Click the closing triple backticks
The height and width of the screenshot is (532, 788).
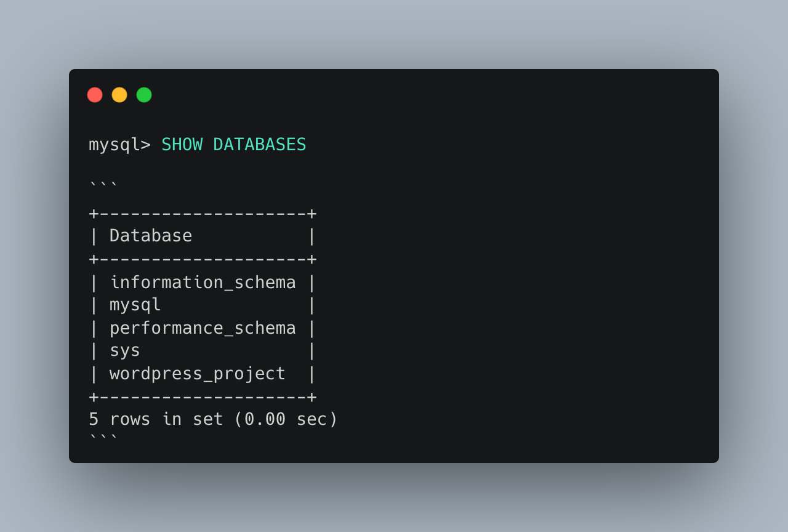(103, 438)
